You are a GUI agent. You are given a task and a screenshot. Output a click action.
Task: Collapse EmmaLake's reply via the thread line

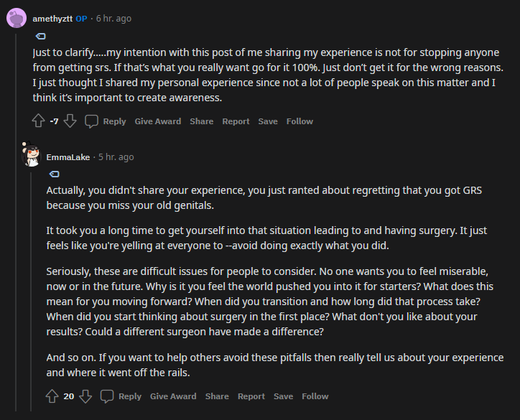tap(31, 287)
